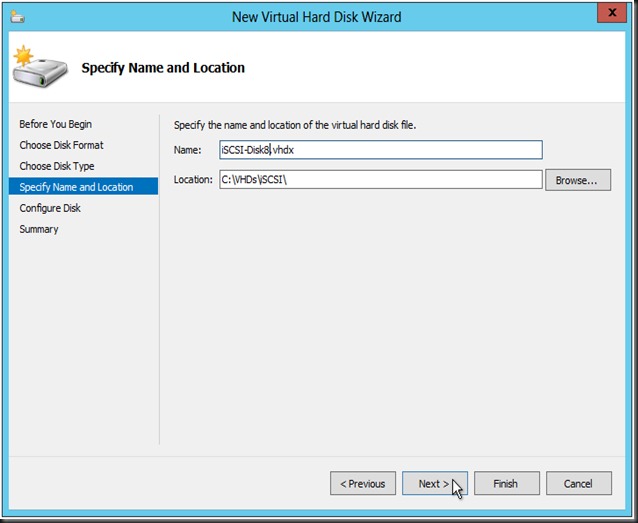This screenshot has height=523, width=638.
Task: Go back with the Previous button
Action: [363, 484]
